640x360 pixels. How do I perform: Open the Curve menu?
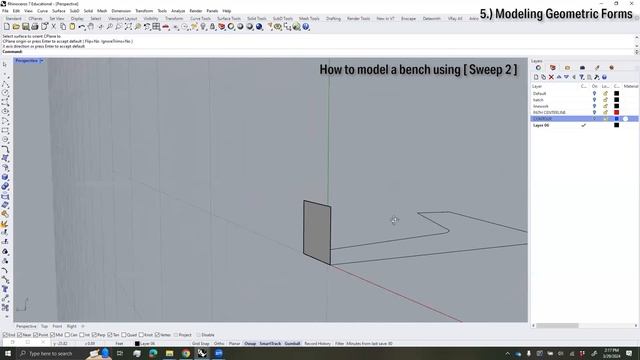pyautogui.click(x=42, y=11)
